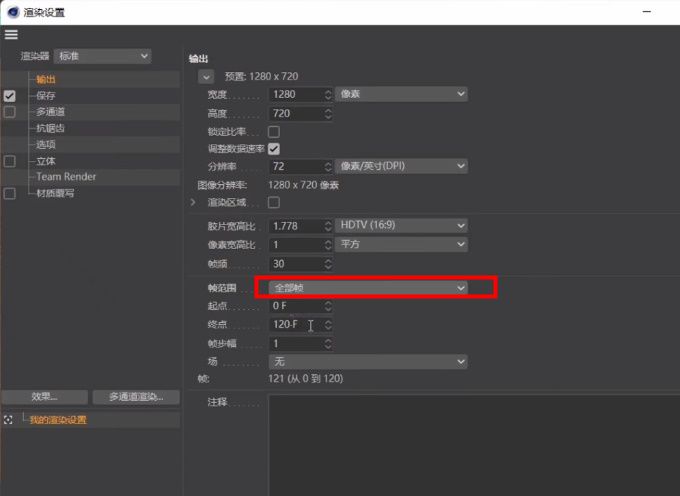Open the hamburger menu in Render Settings

point(11,34)
